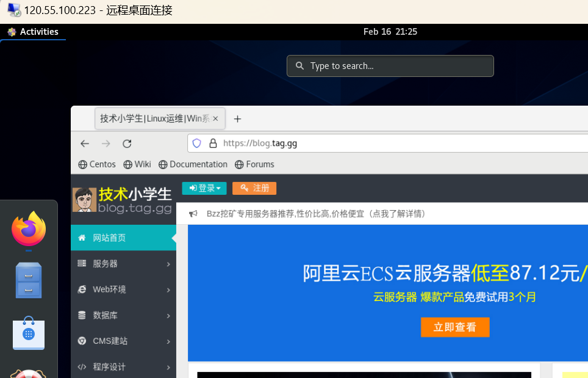Viewport: 588px width, 378px height.
Task: Expand the 服务器 sidebar menu
Action: coord(124,264)
